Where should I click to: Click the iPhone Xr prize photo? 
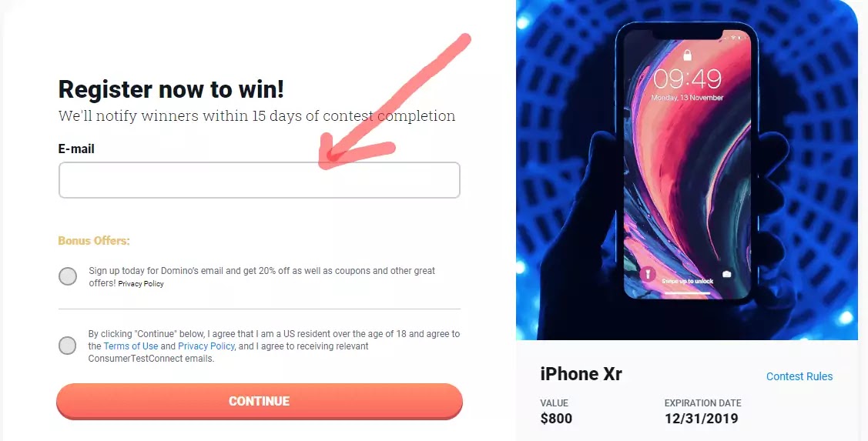click(x=686, y=170)
